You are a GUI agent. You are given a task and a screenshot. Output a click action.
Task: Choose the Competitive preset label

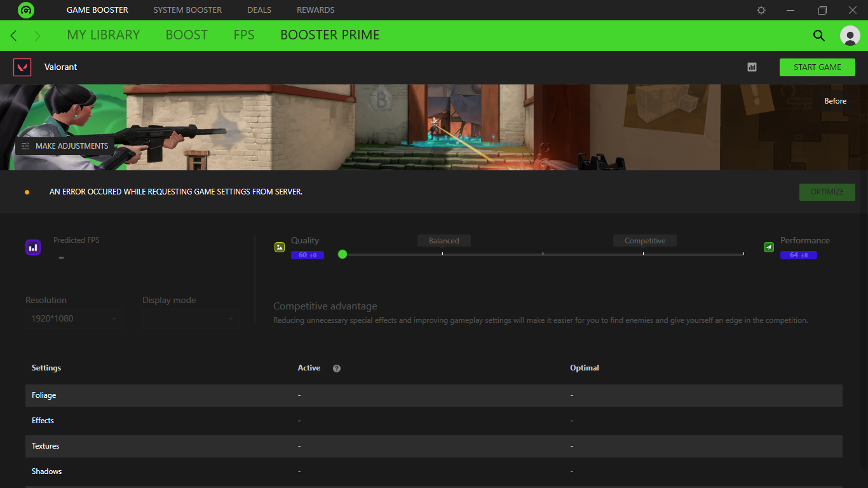[x=645, y=241]
